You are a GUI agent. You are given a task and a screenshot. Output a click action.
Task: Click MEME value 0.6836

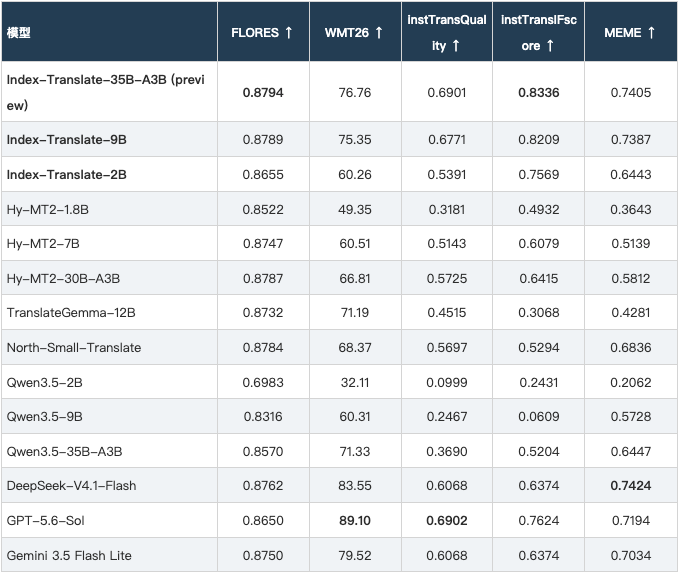pyautogui.click(x=631, y=348)
